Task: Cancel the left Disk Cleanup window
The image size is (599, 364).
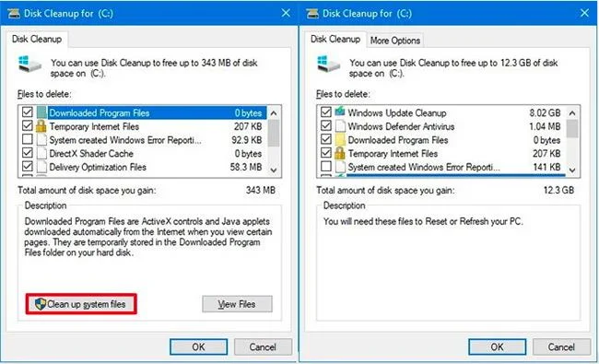Action: pos(263,346)
